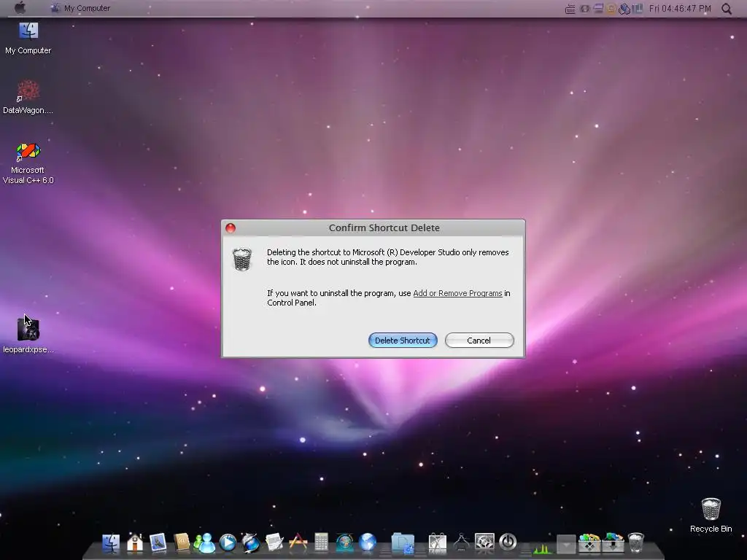Click the tray icon left of clock
Viewport: 747px width, 560px height.
[638, 9]
